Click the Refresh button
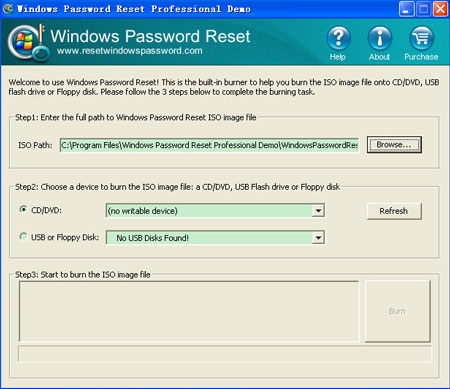 pyautogui.click(x=394, y=211)
